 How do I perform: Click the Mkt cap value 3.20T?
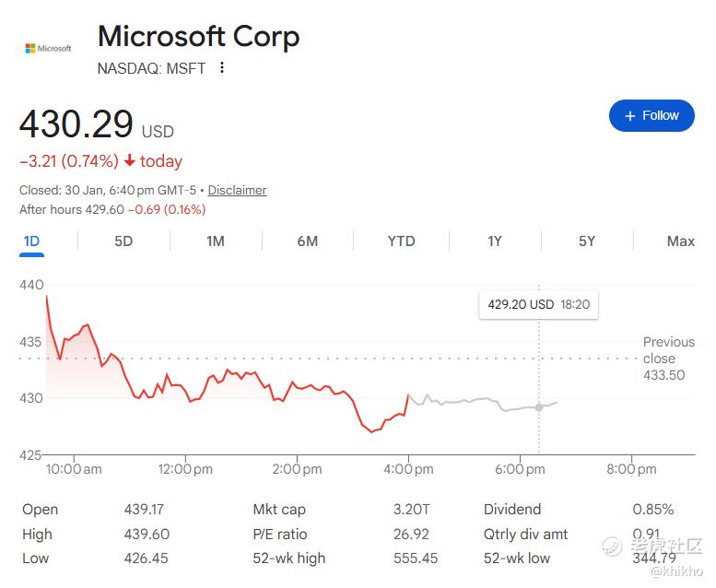pyautogui.click(x=411, y=510)
